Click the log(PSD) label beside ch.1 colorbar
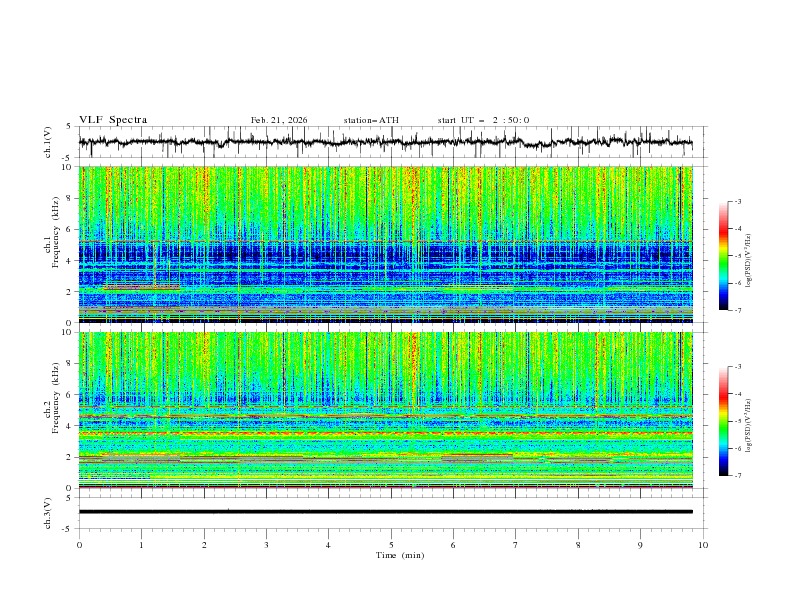Viewport: 792px width, 612px height. pos(748,261)
